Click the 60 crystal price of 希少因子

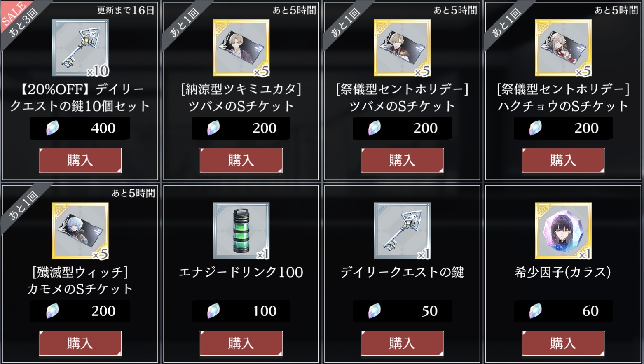click(x=563, y=311)
